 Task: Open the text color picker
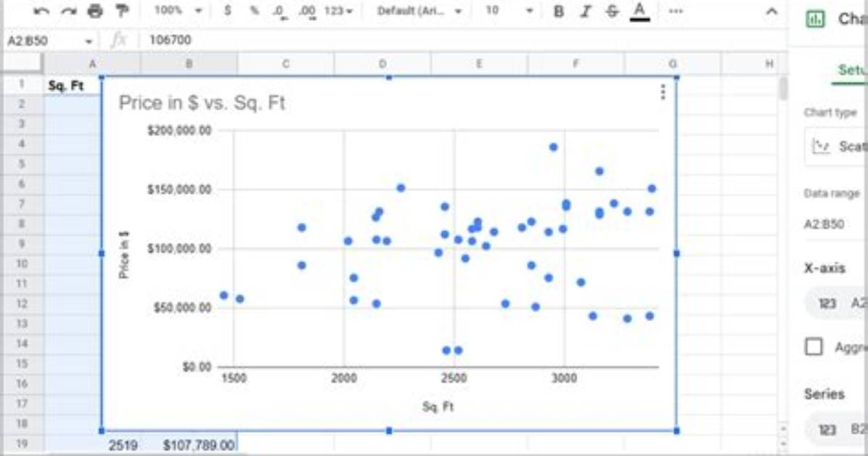point(640,12)
